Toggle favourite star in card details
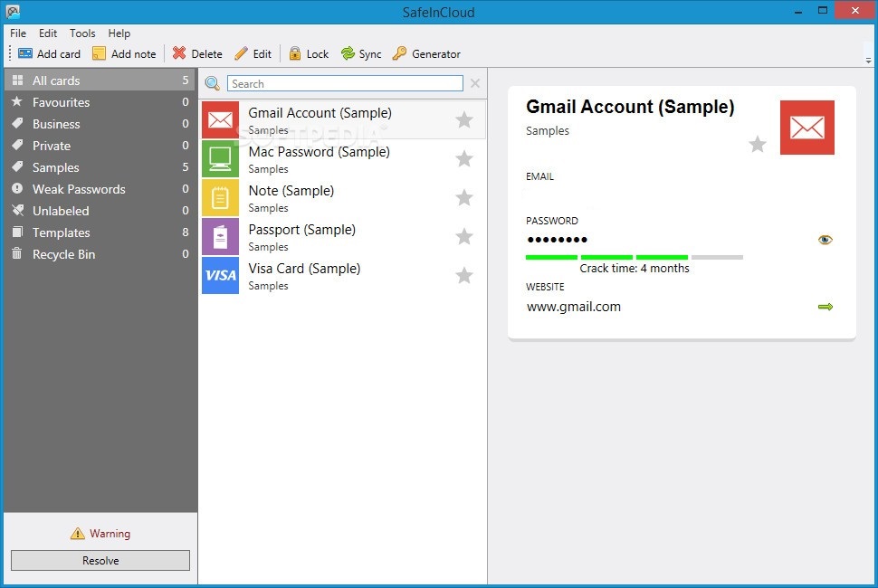This screenshot has width=878, height=588. 757,145
